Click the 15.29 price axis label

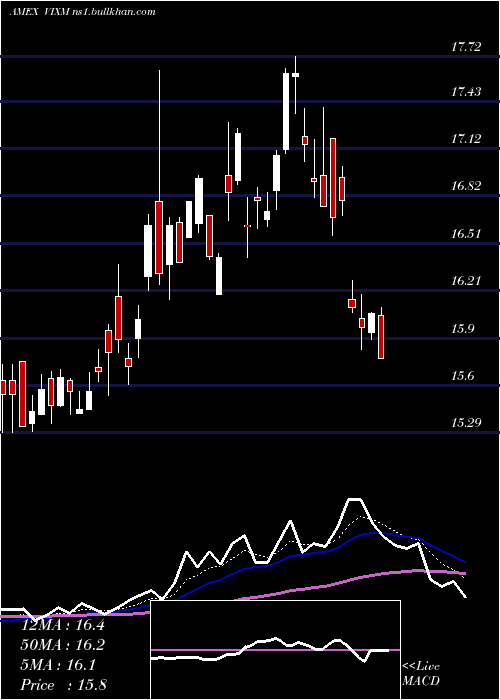point(466,423)
